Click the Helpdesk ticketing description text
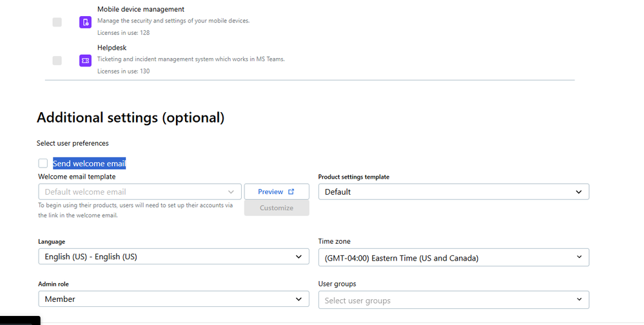 pos(191,59)
